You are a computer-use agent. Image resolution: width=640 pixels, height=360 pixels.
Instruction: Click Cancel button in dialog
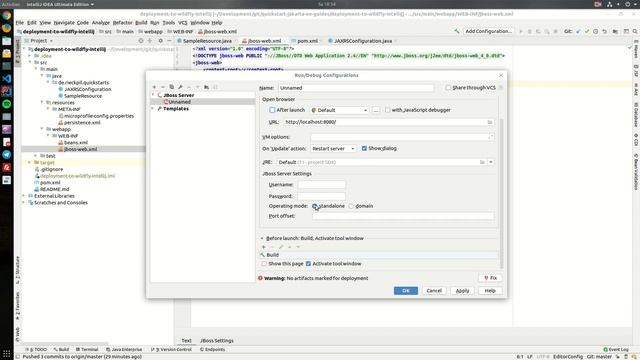tap(434, 291)
